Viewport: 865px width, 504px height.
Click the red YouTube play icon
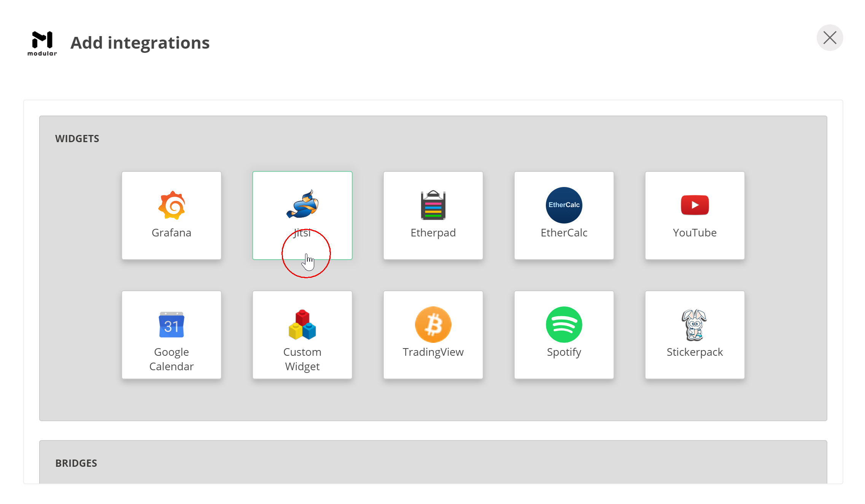tap(695, 205)
